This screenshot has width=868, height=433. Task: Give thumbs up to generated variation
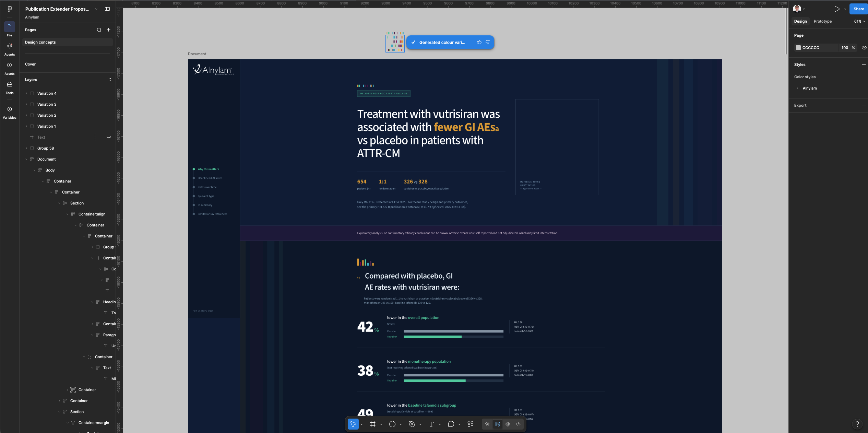tap(479, 42)
